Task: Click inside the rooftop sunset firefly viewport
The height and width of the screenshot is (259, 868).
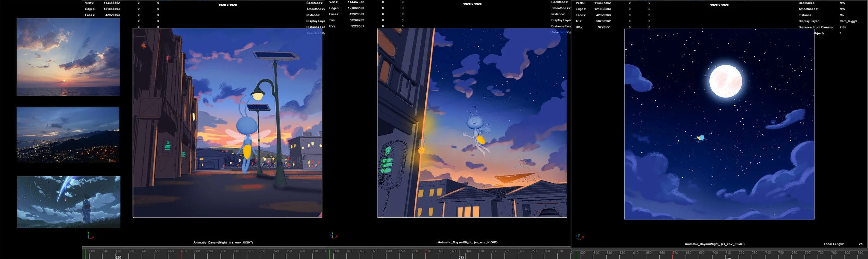Action: pyautogui.click(x=472, y=123)
